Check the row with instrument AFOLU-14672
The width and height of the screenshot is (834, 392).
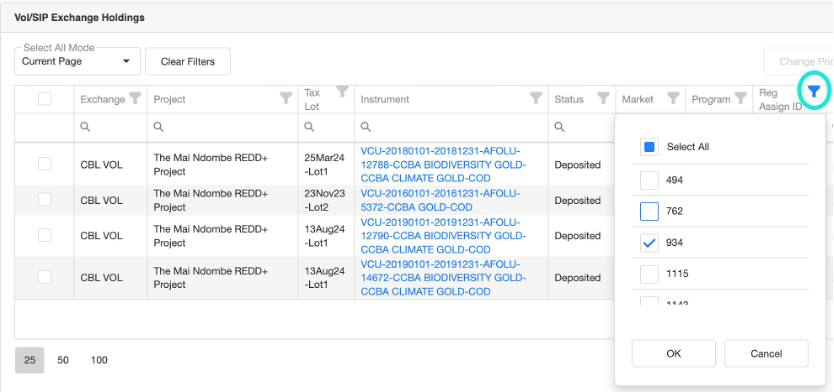(45, 277)
